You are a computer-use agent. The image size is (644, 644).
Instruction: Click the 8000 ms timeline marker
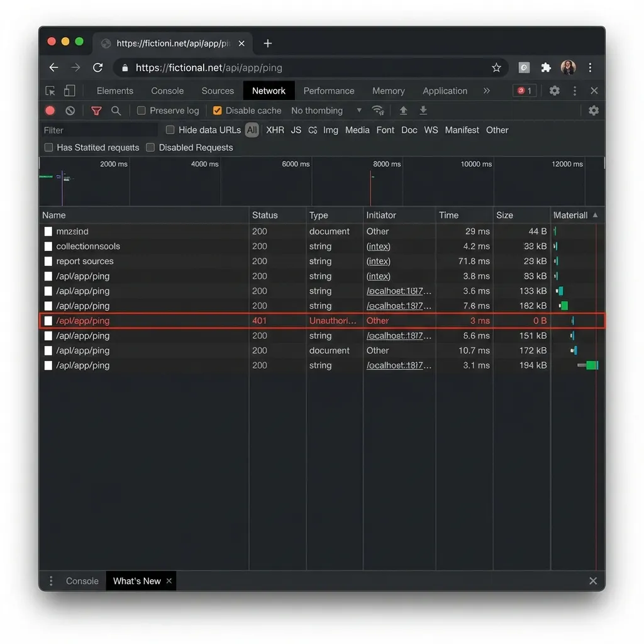(386, 164)
